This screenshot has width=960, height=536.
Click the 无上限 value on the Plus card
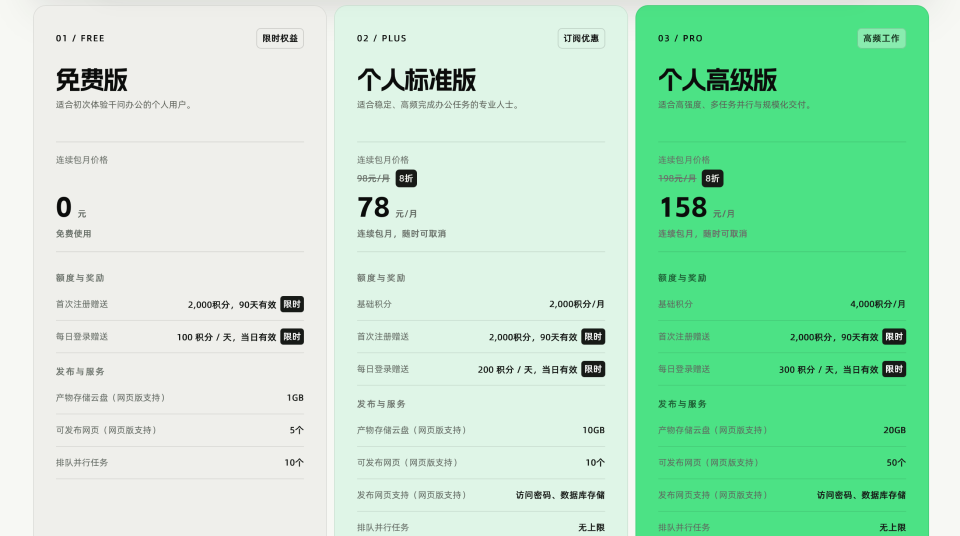point(591,527)
